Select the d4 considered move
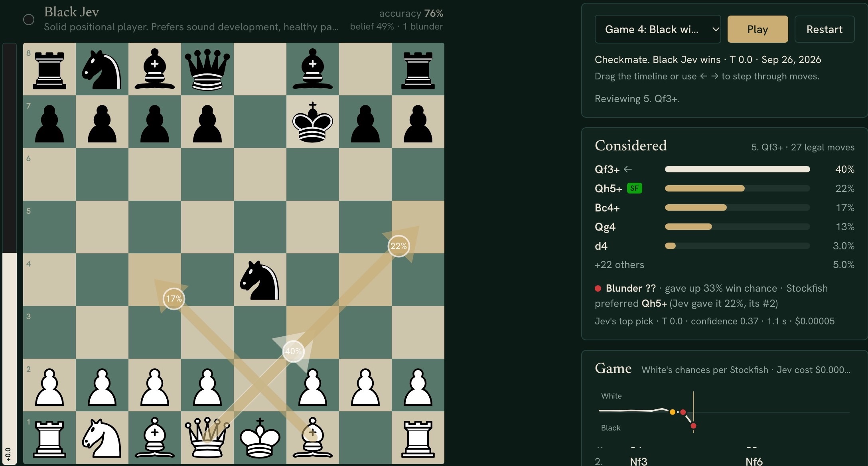Viewport: 868px width, 466px height. point(724,246)
